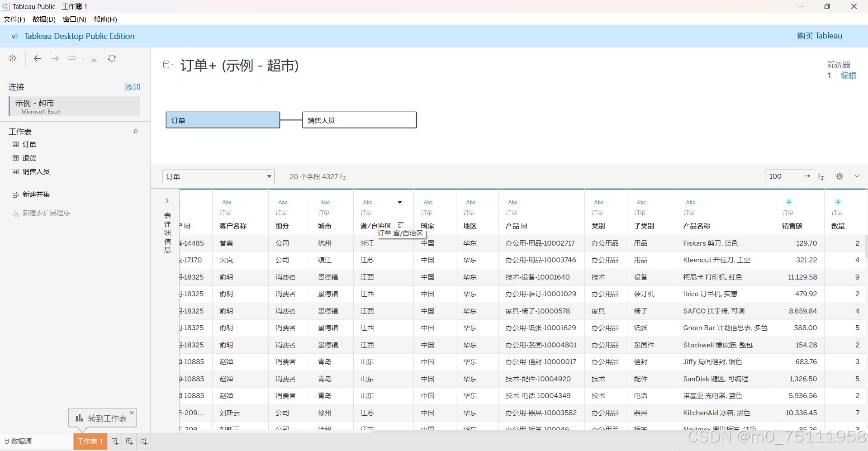
Task: Go forward with the right arrow icon
Action: tap(55, 58)
